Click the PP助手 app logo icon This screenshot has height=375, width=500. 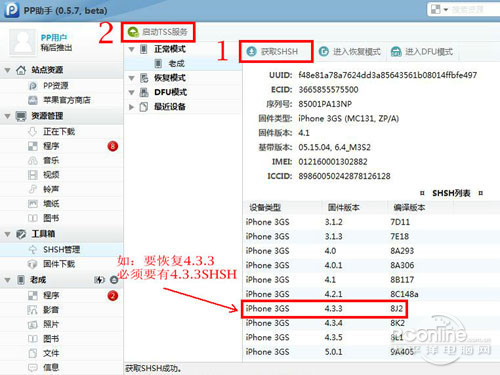(x=11, y=10)
